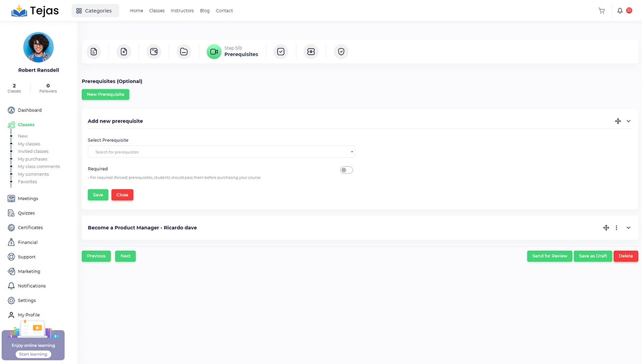This screenshot has width=642, height=364.
Task: Open the notifications bell icon
Action: tap(620, 11)
